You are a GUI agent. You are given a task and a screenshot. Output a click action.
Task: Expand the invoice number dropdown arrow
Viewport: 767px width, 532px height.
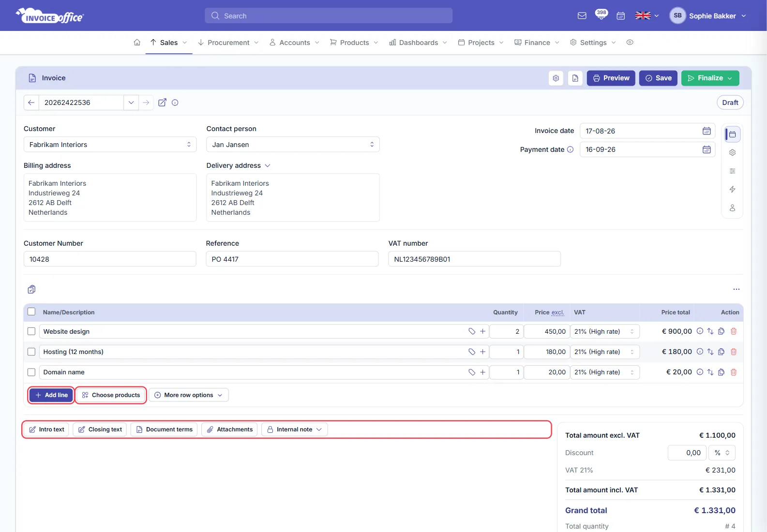point(131,103)
